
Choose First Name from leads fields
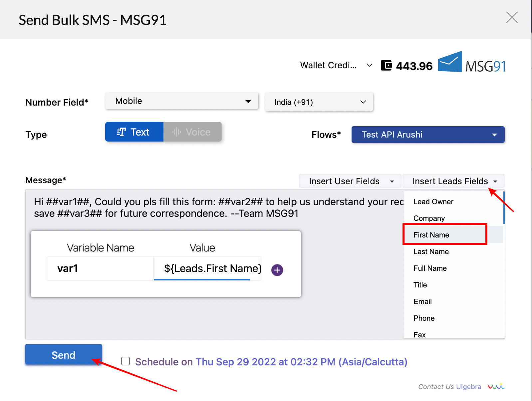tap(453, 235)
